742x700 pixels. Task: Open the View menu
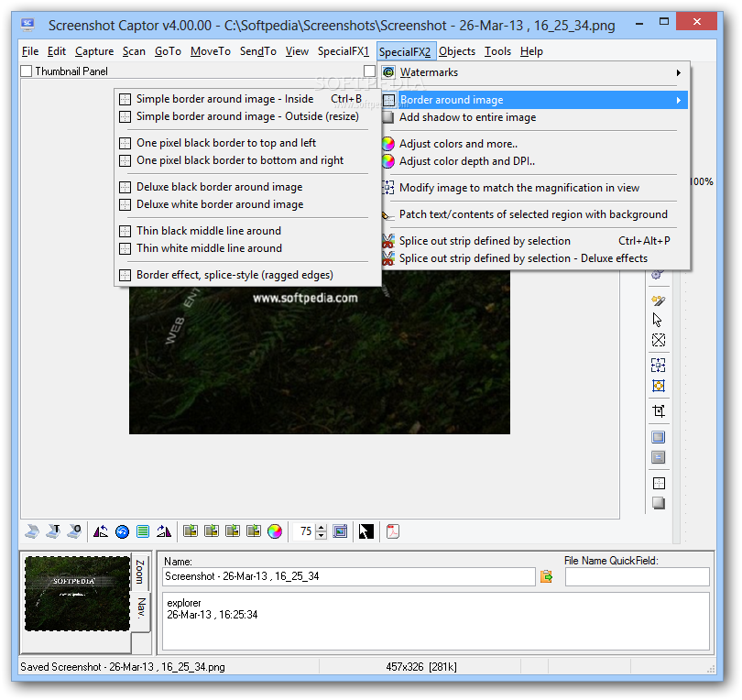[x=297, y=51]
